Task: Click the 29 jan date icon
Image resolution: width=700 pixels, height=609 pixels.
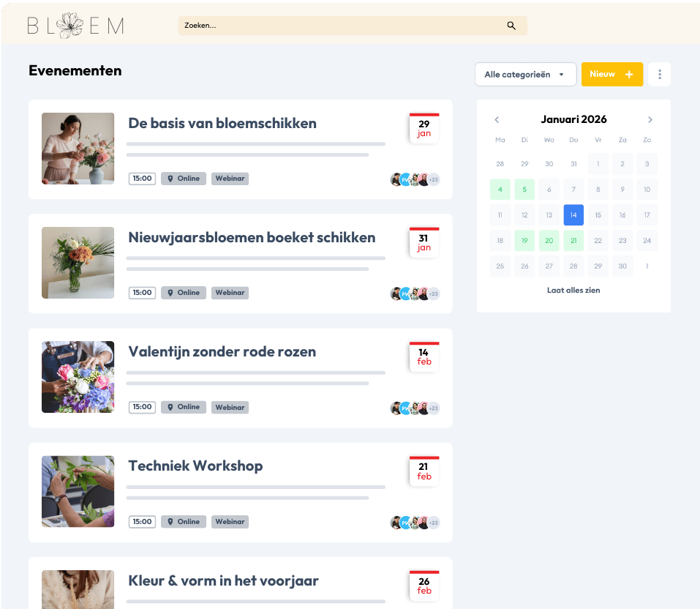Action: pos(424,129)
